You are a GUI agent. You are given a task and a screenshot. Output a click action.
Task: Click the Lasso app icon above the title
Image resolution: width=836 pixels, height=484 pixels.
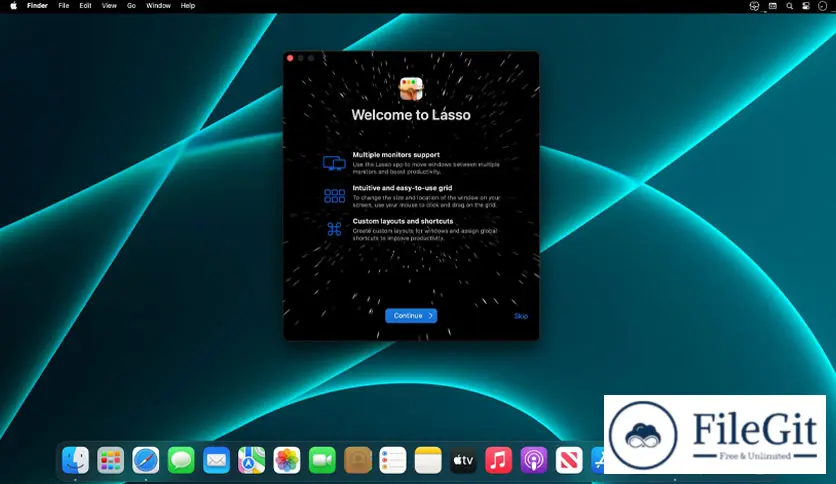[x=411, y=89]
